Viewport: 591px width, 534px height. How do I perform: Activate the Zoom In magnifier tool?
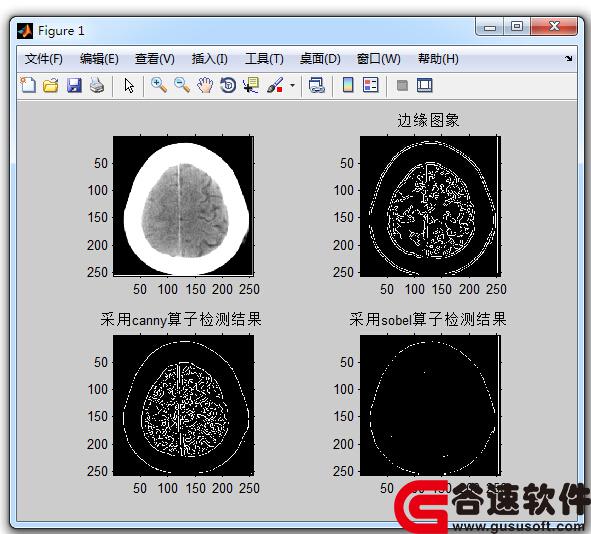click(159, 85)
